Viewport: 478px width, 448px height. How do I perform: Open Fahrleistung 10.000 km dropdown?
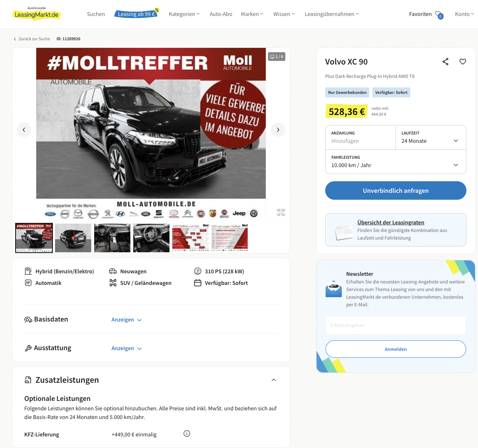pyautogui.click(x=395, y=162)
